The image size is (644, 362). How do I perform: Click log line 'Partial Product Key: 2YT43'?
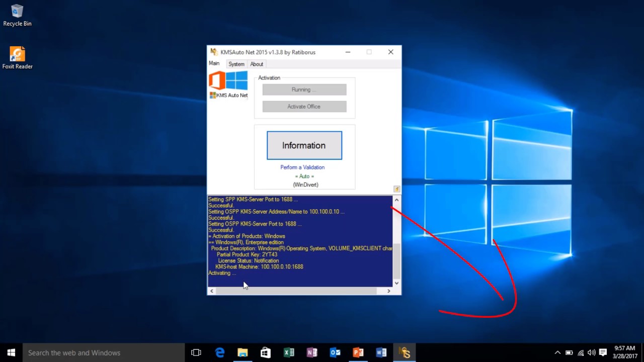(x=247, y=254)
